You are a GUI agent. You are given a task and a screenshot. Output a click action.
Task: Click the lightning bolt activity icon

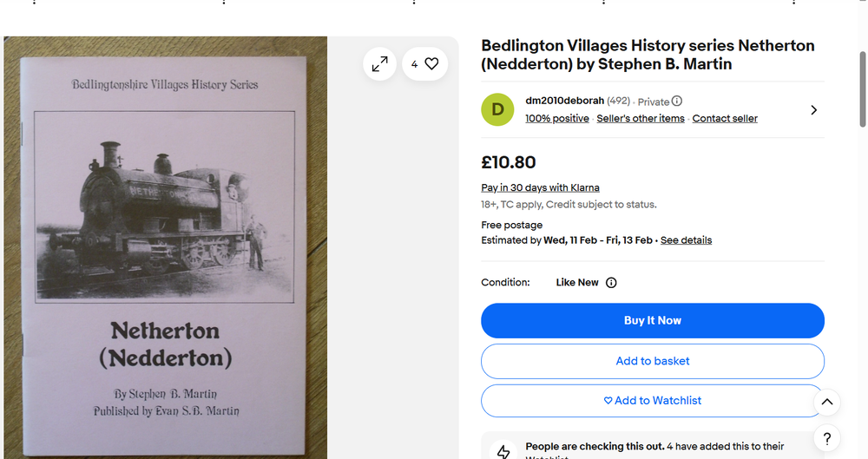[x=503, y=451]
